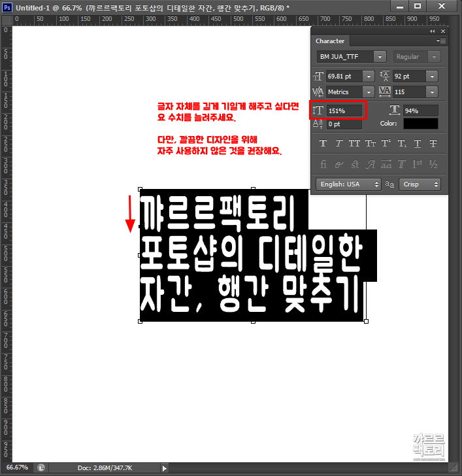Expand the leading 92 pt dropdown
Image resolution: width=462 pixels, height=476 pixels.
point(432,76)
